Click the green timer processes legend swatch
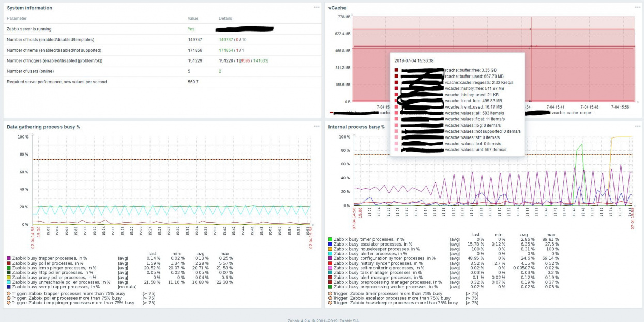Viewport: 644px width, 322px height. coord(330,239)
